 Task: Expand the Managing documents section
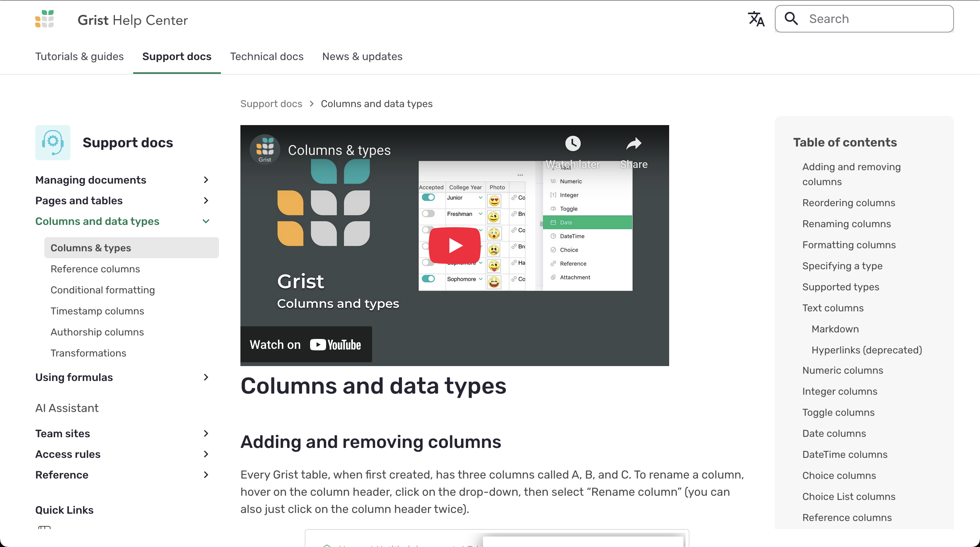[x=206, y=180]
